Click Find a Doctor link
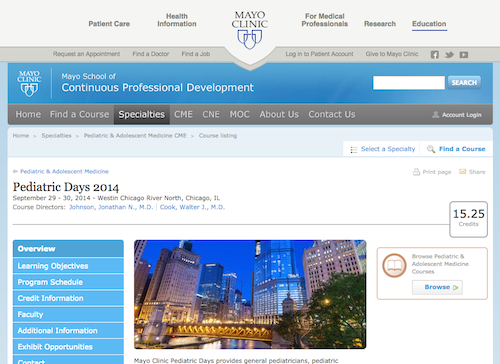Viewport: 500px width, 364px height. coord(151,54)
